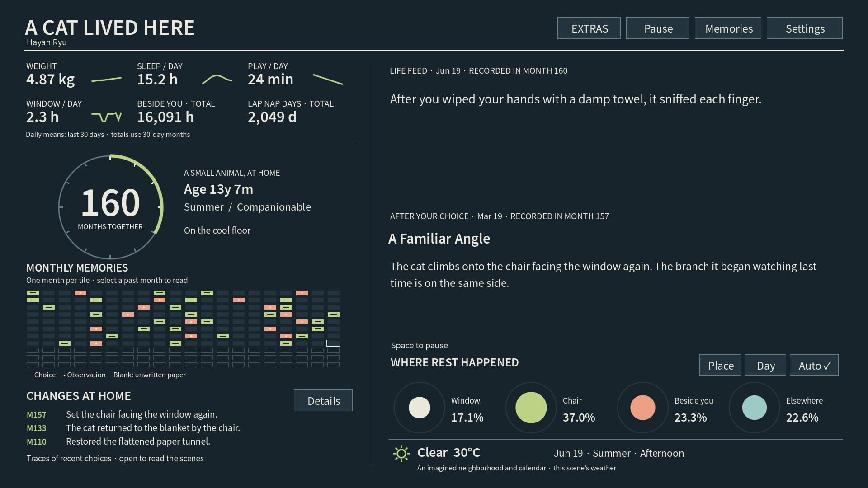Click the 'On the cool floor' status

pos(217,230)
